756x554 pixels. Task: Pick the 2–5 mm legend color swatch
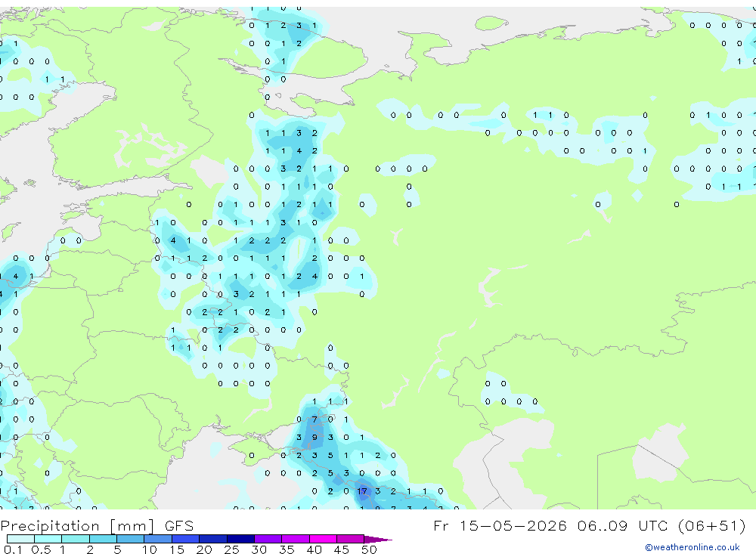click(103, 539)
